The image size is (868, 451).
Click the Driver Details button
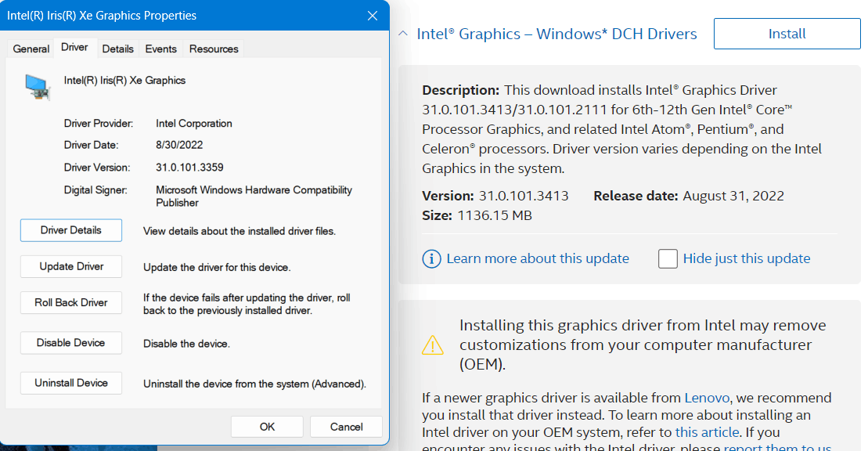click(71, 230)
